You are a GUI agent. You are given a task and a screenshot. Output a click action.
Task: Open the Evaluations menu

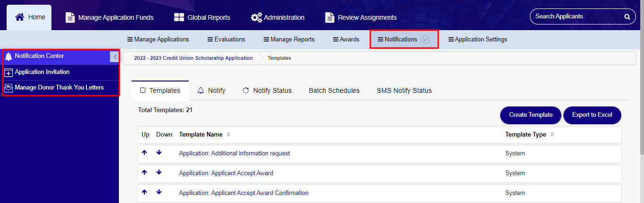pos(226,40)
